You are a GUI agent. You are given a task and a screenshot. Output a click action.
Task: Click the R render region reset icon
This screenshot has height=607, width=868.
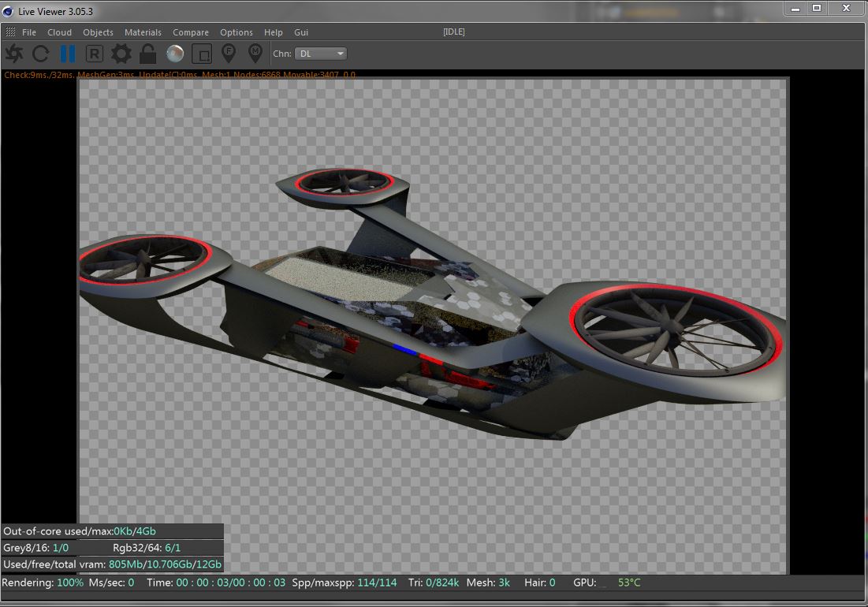pyautogui.click(x=95, y=54)
